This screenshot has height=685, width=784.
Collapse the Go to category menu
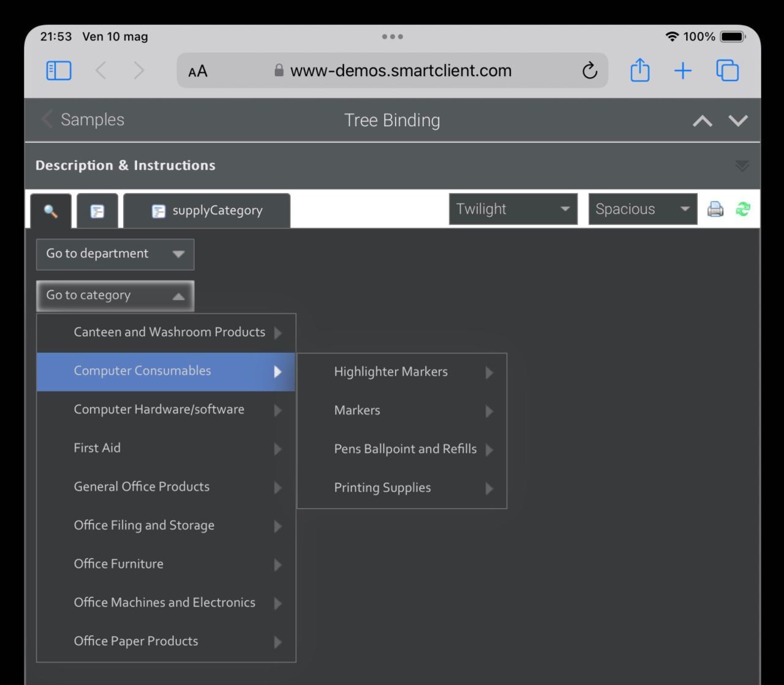115,295
